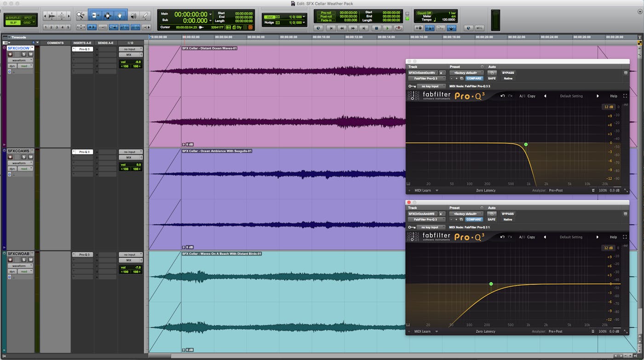This screenshot has width=644, height=360.
Task: Open full screen mode in upper Pro-Q 3
Action: [625, 96]
